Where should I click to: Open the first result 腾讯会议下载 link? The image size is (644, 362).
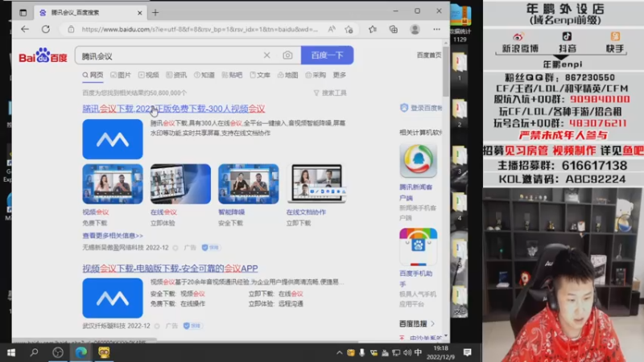tap(173, 109)
